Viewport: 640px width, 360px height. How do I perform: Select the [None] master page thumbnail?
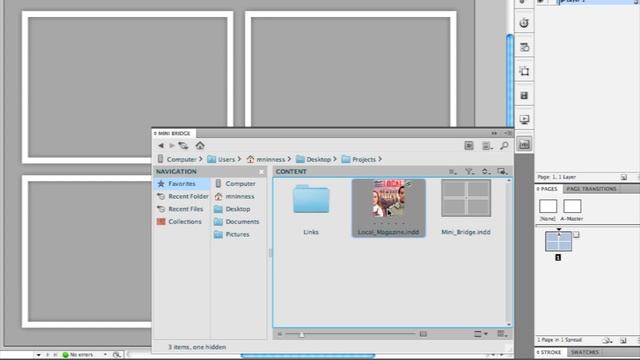[x=548, y=206]
